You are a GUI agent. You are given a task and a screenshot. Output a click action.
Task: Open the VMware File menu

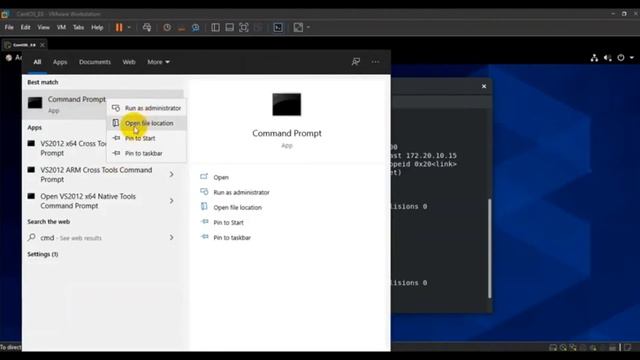click(x=9, y=27)
